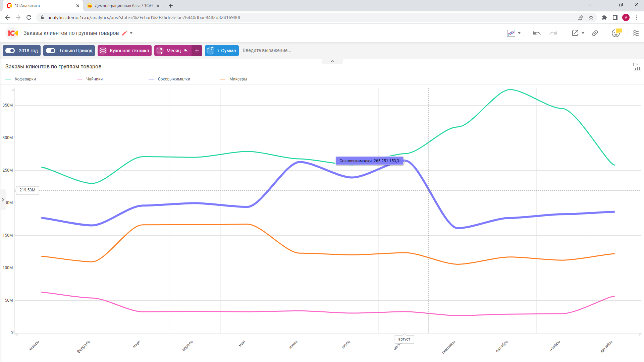Edit report title with pencil icon
Image resolution: width=644 pixels, height=362 pixels.
(124, 33)
